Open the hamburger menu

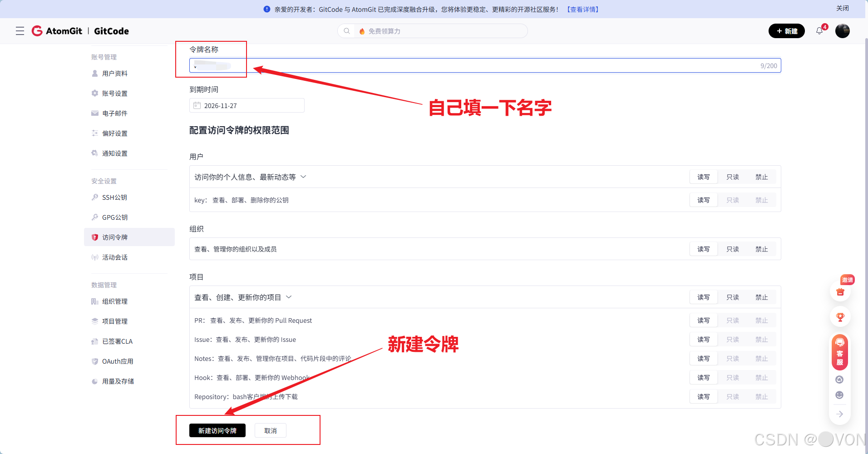tap(20, 31)
